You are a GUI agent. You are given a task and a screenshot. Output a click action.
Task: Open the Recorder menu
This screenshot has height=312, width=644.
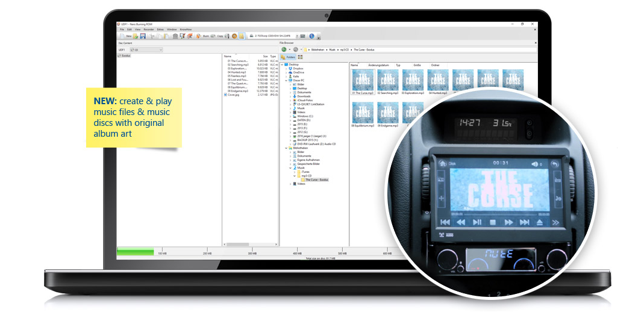coord(149,29)
